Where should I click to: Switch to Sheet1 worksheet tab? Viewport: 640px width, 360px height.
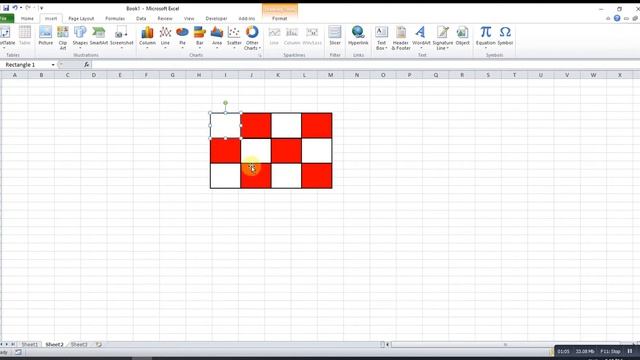pos(29,344)
